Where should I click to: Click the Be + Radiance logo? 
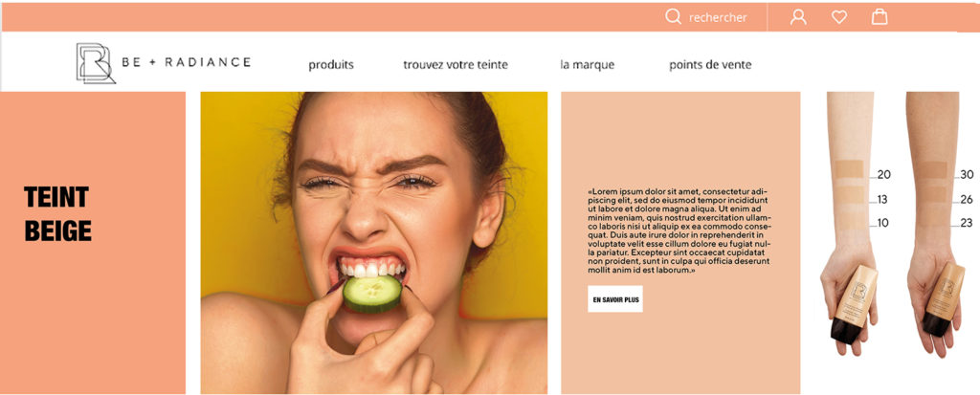click(164, 63)
